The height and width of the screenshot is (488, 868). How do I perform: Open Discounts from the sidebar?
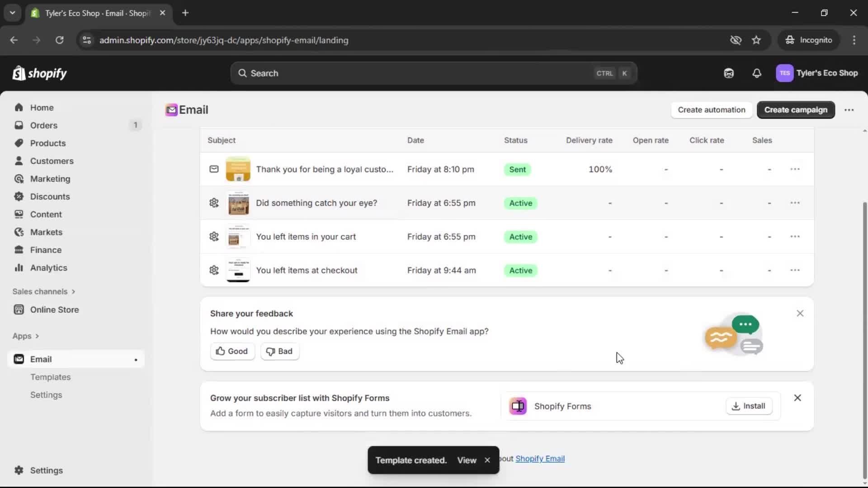tap(50, 197)
